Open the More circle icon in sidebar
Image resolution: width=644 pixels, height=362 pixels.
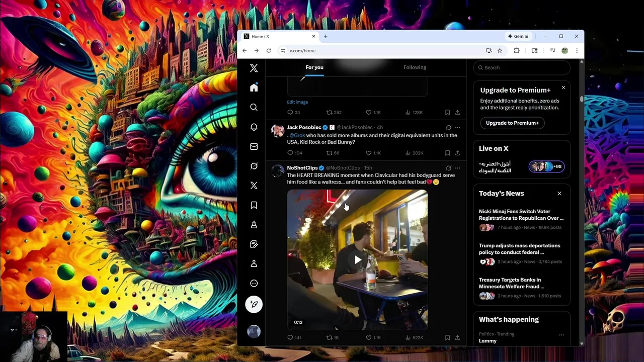(x=254, y=283)
